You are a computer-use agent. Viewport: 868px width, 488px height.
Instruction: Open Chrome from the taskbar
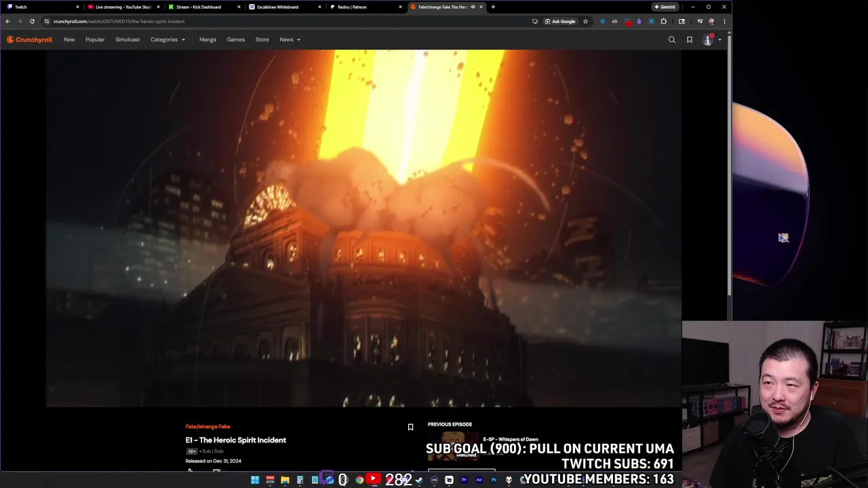359,480
